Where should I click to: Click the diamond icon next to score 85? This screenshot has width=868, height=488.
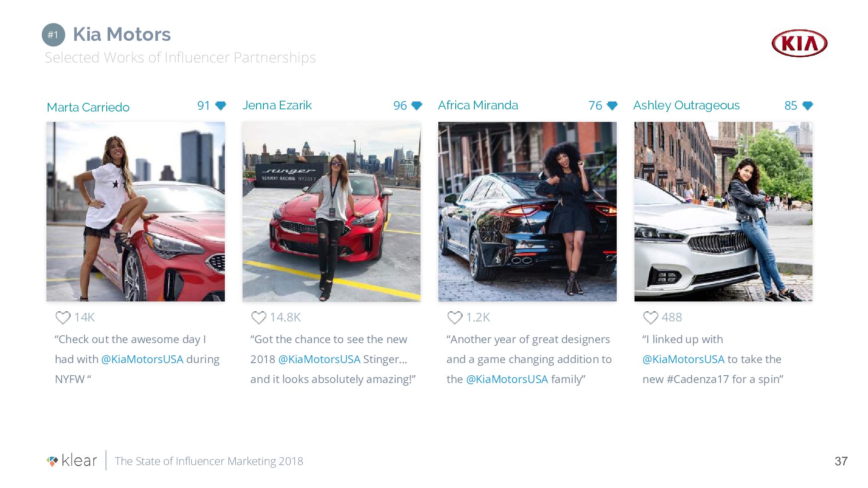coord(808,105)
